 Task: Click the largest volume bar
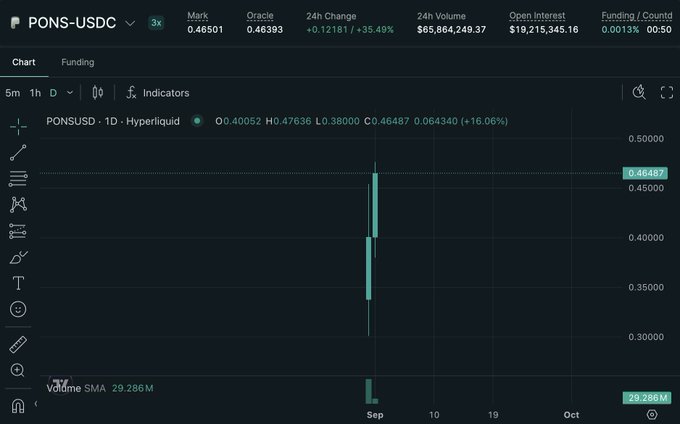pos(369,391)
